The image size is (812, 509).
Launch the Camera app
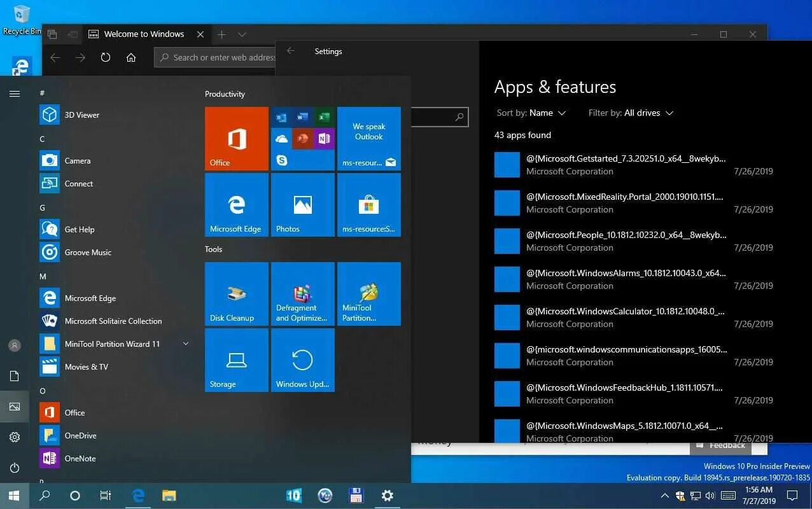[x=115, y=161]
